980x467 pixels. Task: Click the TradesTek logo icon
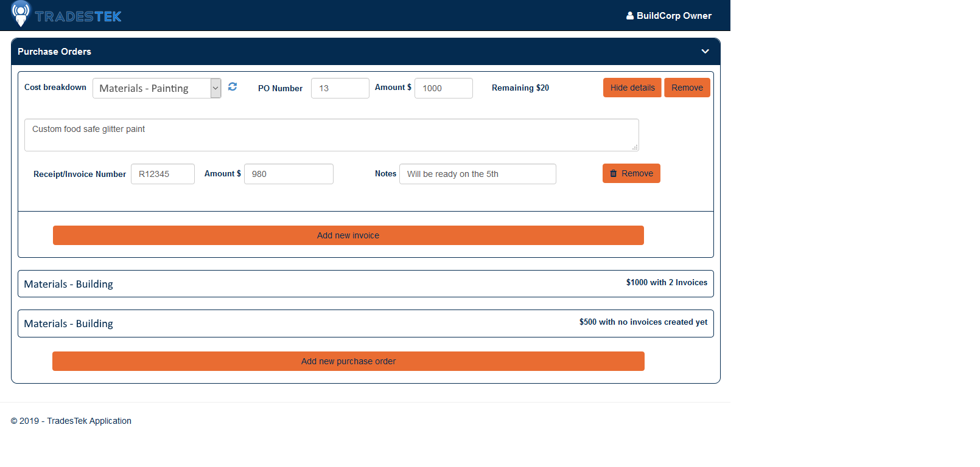click(x=21, y=14)
